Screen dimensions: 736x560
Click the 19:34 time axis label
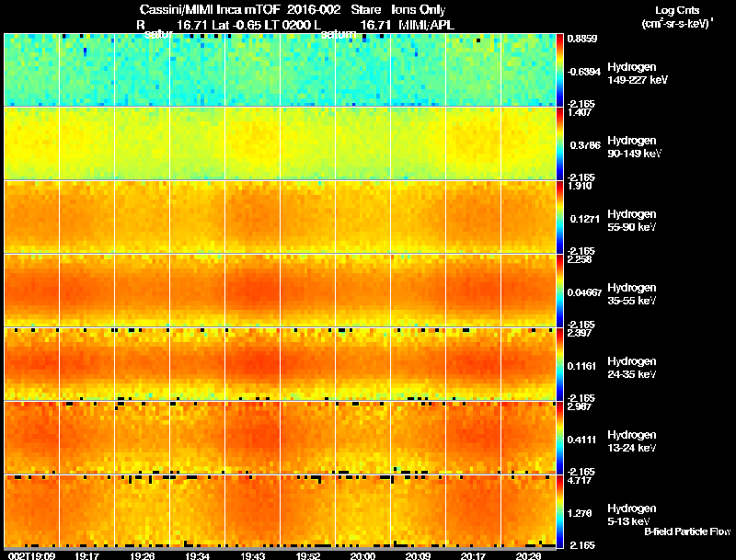click(x=197, y=556)
